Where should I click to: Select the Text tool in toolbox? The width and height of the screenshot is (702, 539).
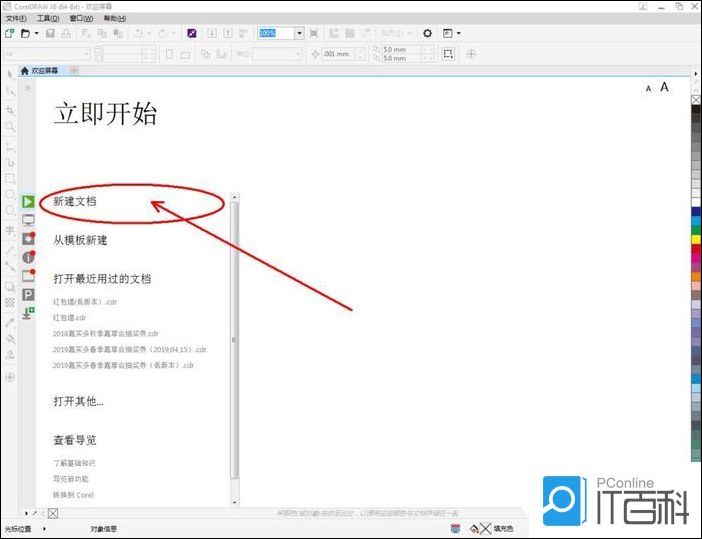10,230
